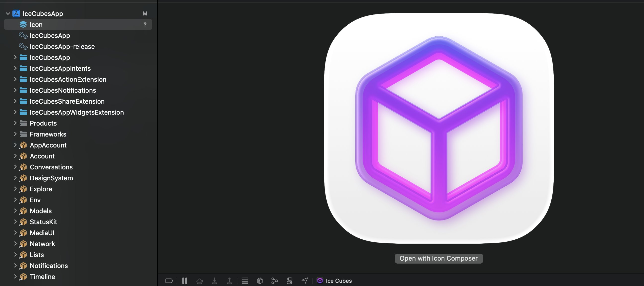Click Open with Icon Composer button

(x=439, y=258)
